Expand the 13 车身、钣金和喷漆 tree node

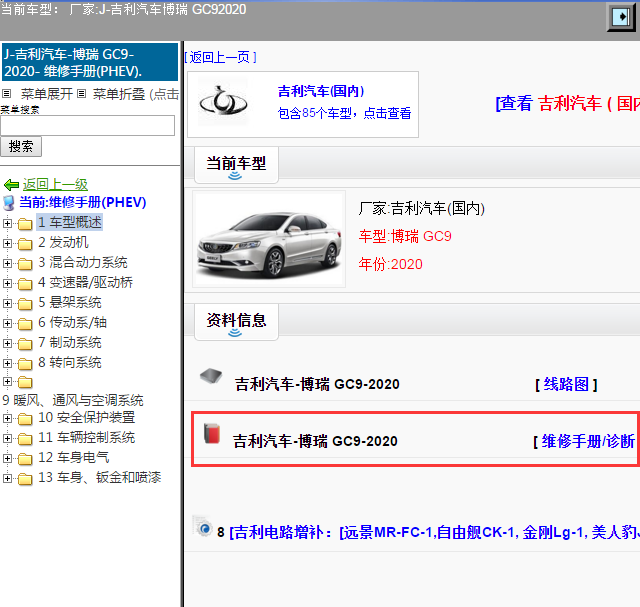point(7,478)
